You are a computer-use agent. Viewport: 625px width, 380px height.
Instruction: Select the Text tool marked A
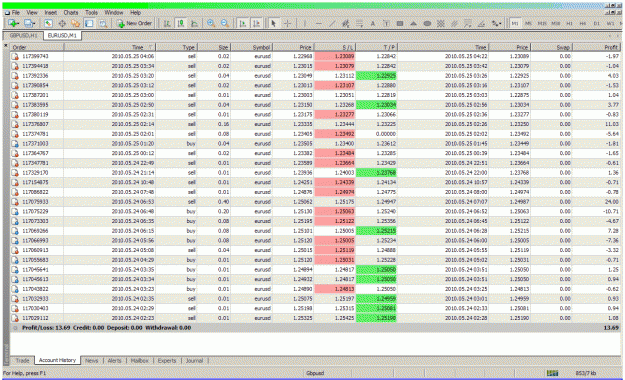tap(373, 24)
